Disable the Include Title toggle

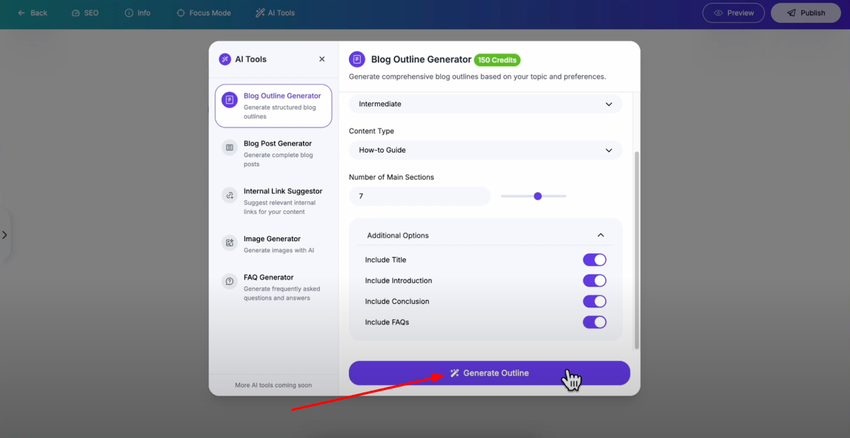[595, 260]
